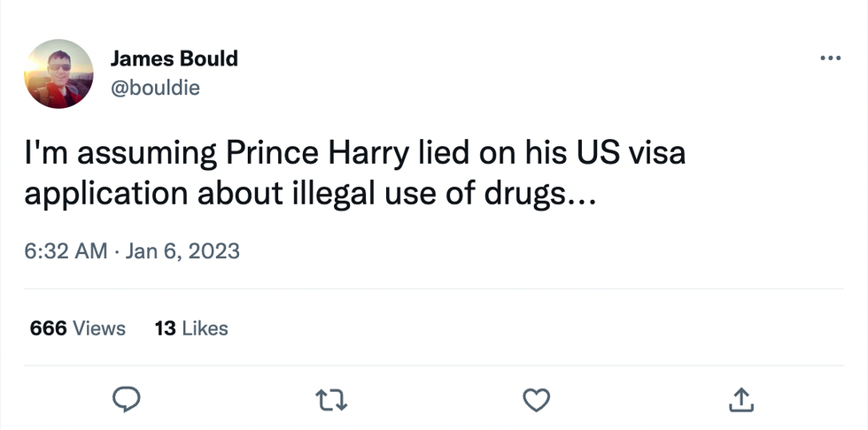Click the reply speech bubble icon
The image size is (868, 430).
coord(128,400)
